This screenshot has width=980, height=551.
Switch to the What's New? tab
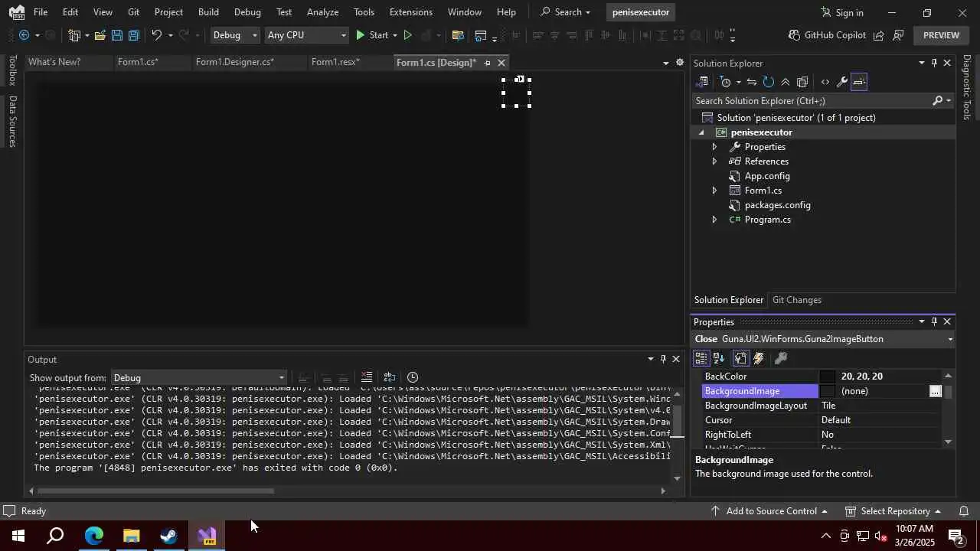[x=54, y=62]
